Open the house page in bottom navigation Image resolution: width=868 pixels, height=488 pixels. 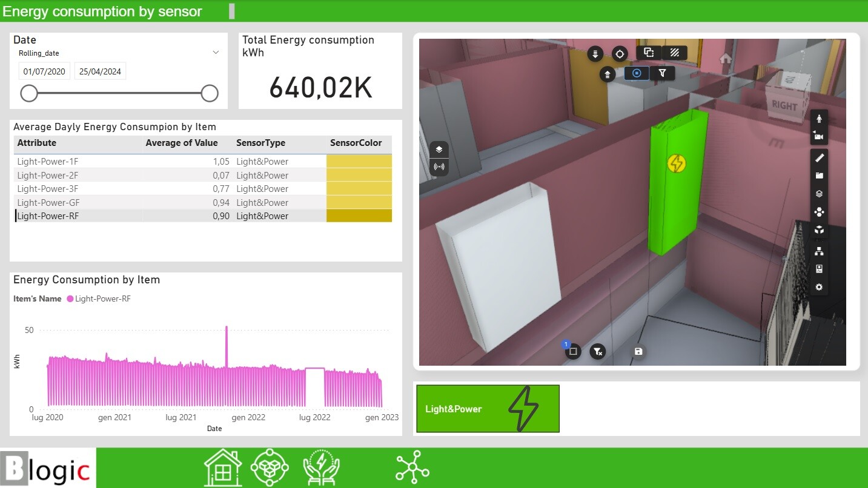tap(223, 467)
